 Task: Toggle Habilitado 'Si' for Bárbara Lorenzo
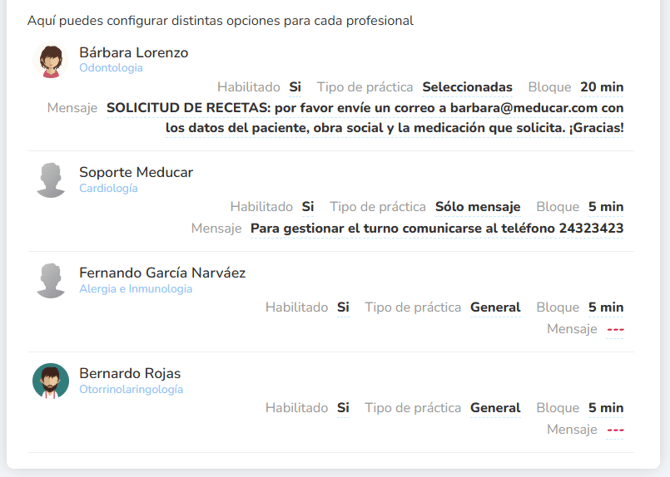pyautogui.click(x=295, y=87)
